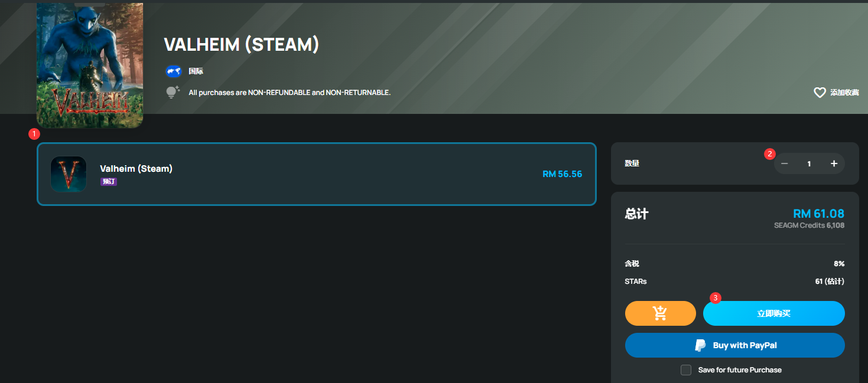
Task: Click the heart wishlist icon
Action: 820,93
